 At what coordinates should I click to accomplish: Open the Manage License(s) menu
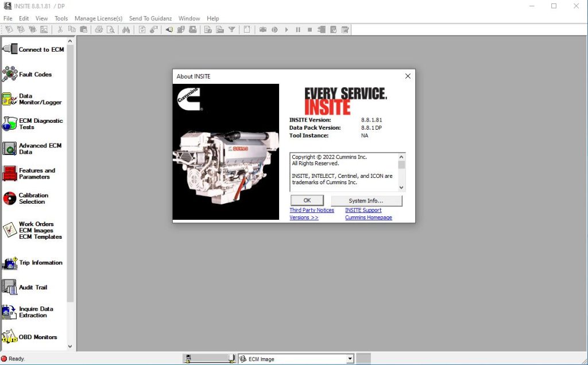[x=98, y=18]
